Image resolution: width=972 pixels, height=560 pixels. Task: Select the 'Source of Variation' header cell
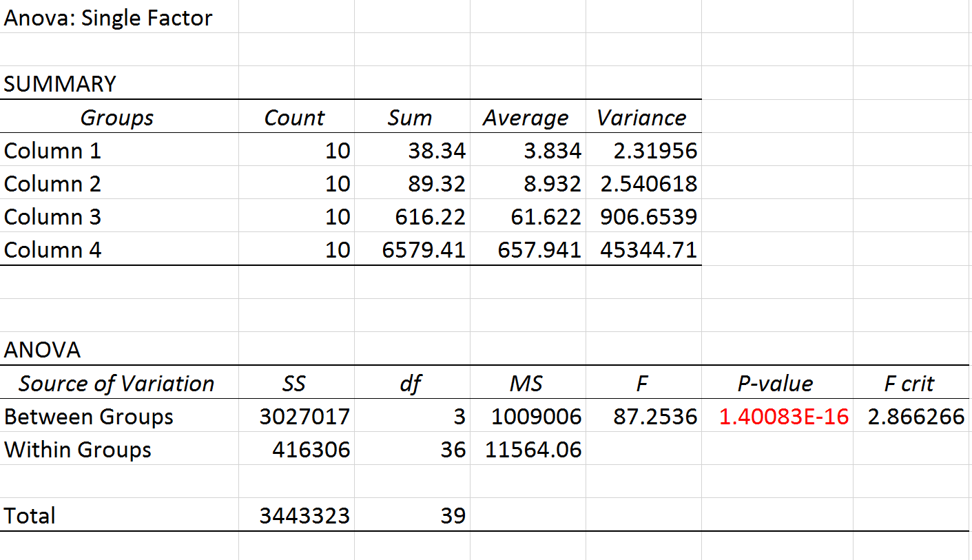[x=116, y=384]
